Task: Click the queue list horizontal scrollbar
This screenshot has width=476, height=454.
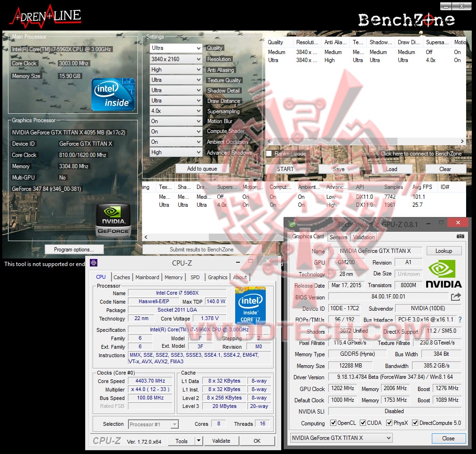Action: click(335, 141)
